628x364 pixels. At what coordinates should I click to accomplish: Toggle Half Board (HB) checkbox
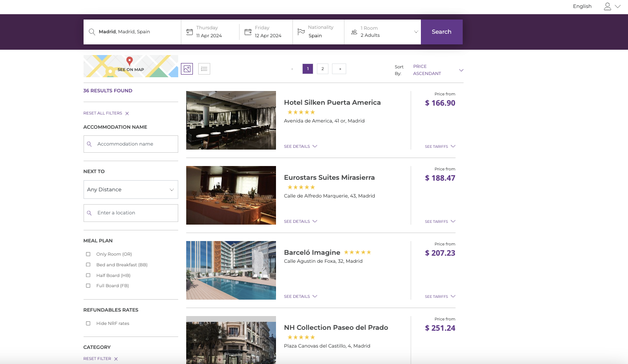[88, 276]
